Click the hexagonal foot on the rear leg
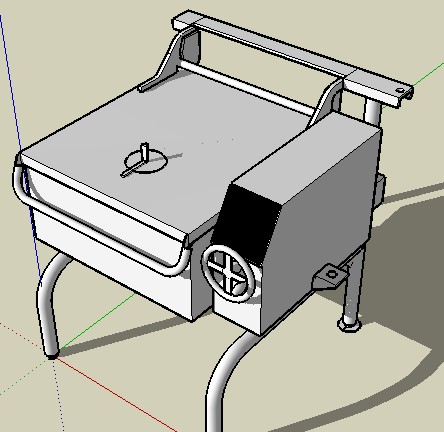The image size is (444, 432). 349,325
